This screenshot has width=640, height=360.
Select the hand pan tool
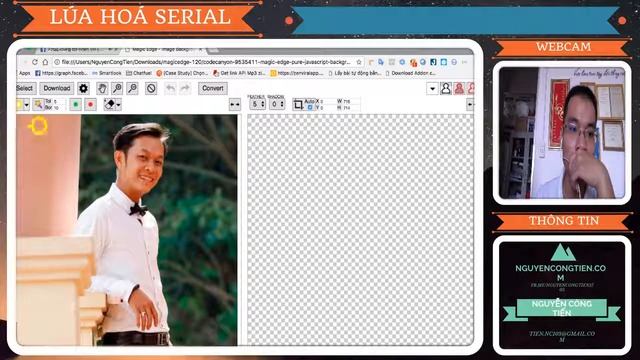coord(102,88)
